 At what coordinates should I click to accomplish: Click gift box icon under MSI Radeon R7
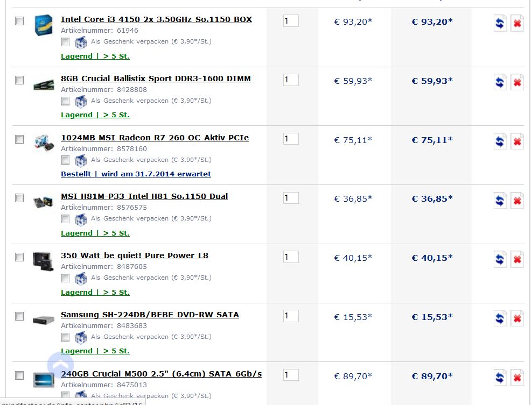(81, 161)
